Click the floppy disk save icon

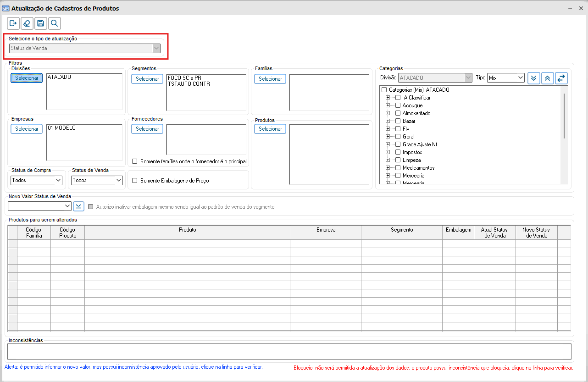[41, 23]
